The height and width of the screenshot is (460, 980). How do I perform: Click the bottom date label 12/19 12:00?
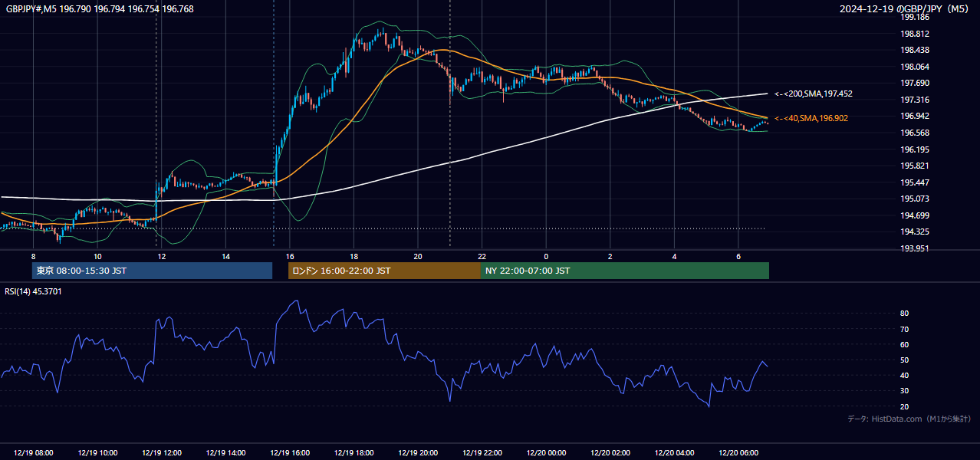click(162, 453)
